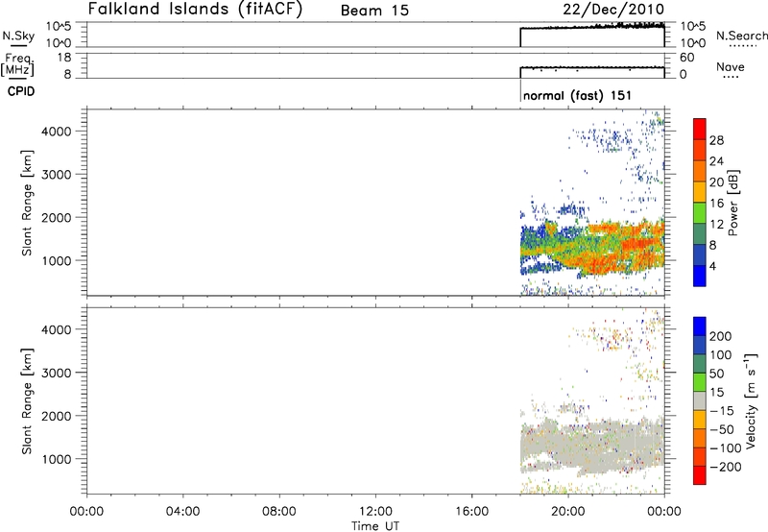
Task: Click the '4000' tick on the power panel
Action: point(57,132)
